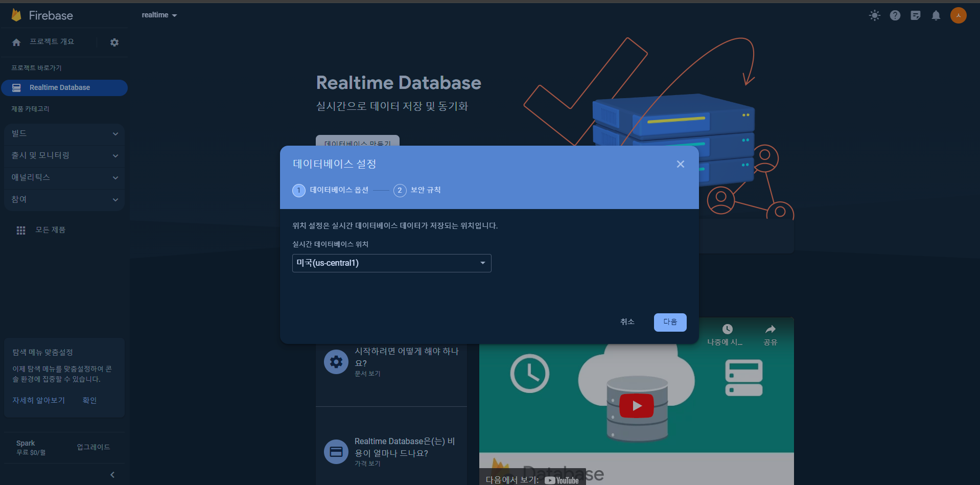980x485 pixels.
Task: Open 모든 제품 menu item
Action: point(51,230)
